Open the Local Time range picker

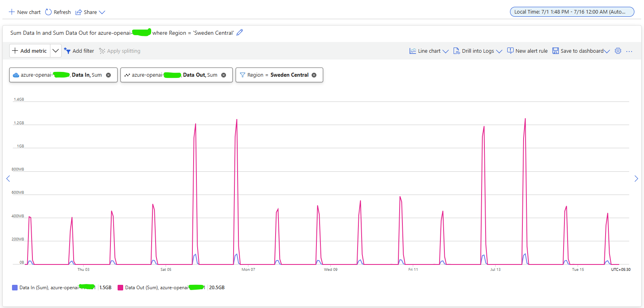pos(572,12)
